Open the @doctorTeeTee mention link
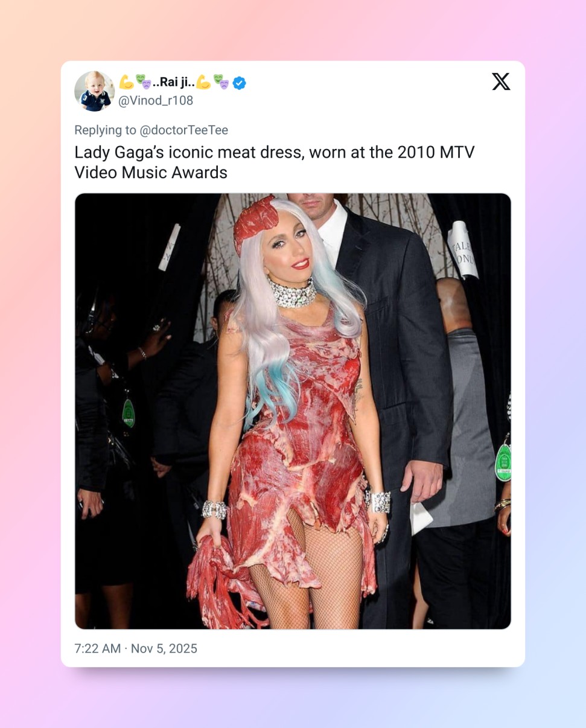Viewport: 586px width, 728px height. 183,130
